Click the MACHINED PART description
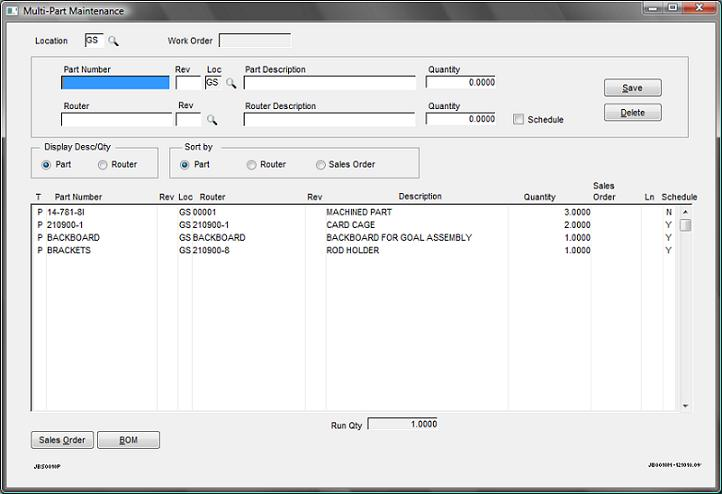 point(359,212)
